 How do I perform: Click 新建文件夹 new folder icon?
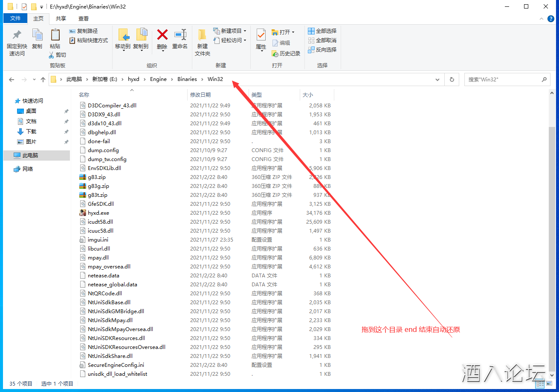(x=203, y=35)
